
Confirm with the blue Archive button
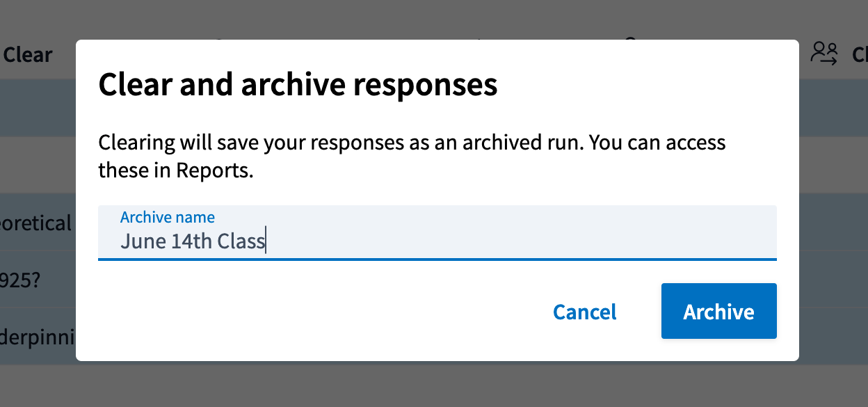pyautogui.click(x=718, y=311)
